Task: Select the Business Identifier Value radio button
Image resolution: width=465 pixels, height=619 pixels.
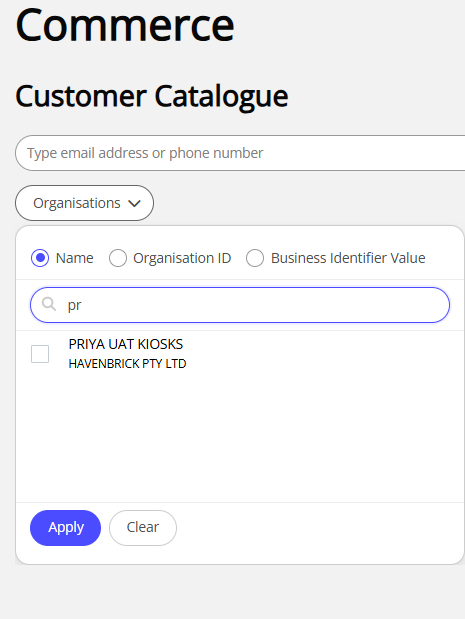Action: pos(255,258)
